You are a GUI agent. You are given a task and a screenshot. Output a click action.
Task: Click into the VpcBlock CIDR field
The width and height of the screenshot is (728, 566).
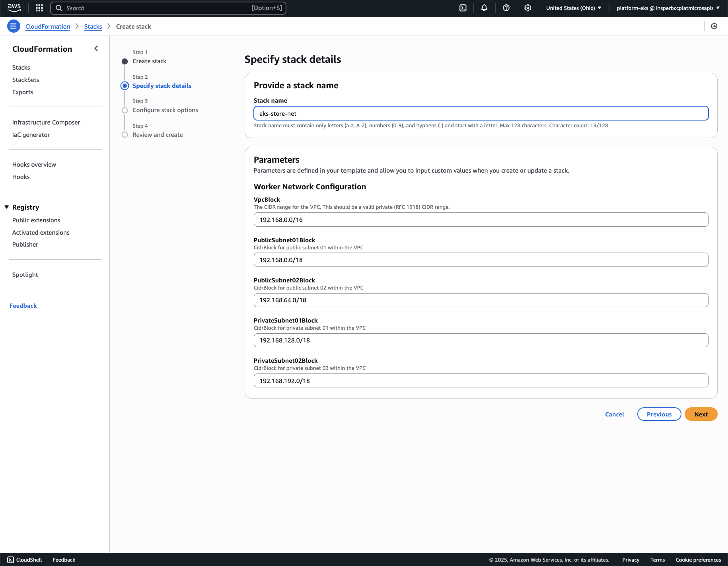coord(481,220)
